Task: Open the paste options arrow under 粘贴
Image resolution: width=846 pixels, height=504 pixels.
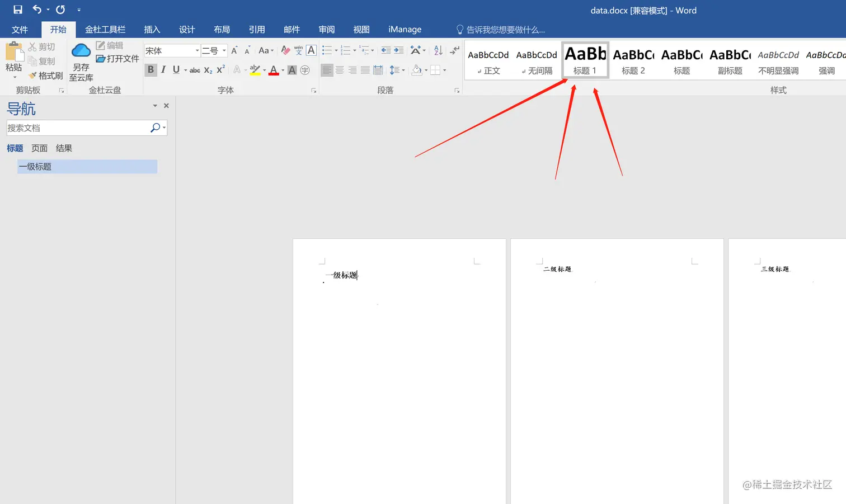Action: pos(14,77)
